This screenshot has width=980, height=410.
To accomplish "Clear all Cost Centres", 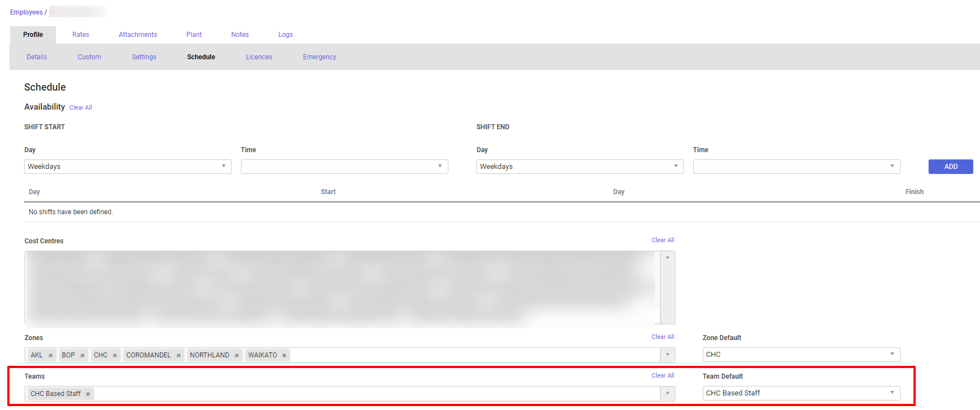I will click(x=662, y=240).
